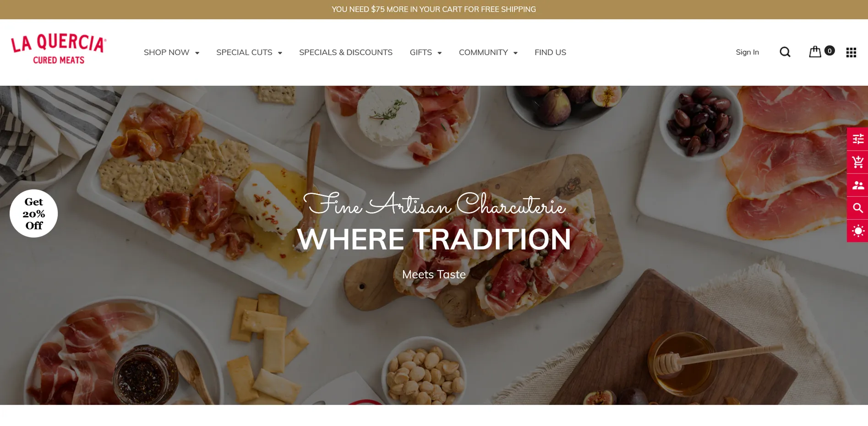This screenshot has width=868, height=426.
Task: Expand the Community dropdown menu
Action: (488, 53)
